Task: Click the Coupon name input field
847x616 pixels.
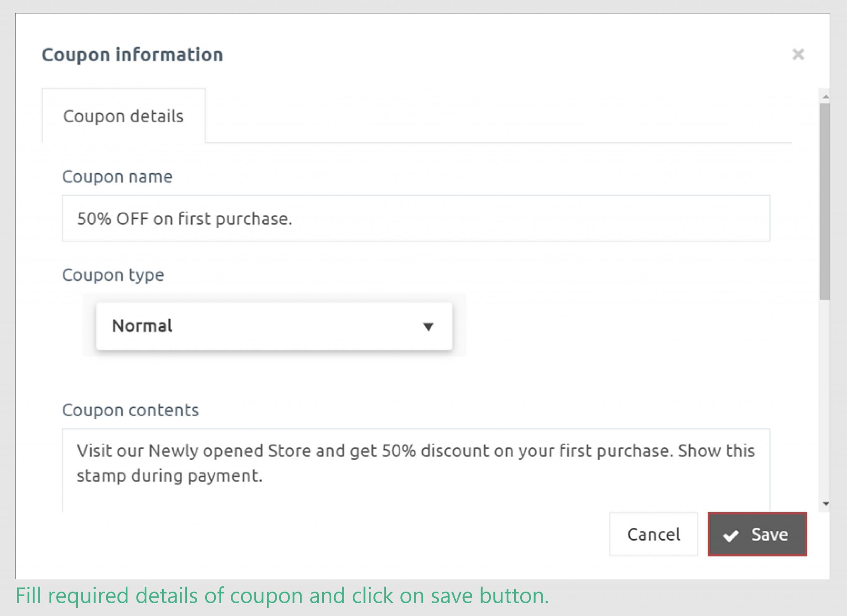Action: point(416,218)
